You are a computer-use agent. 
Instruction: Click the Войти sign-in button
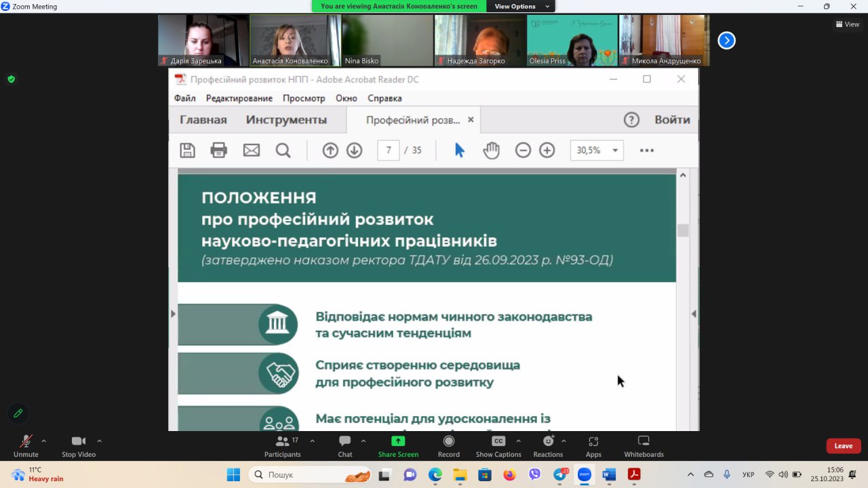(x=672, y=120)
